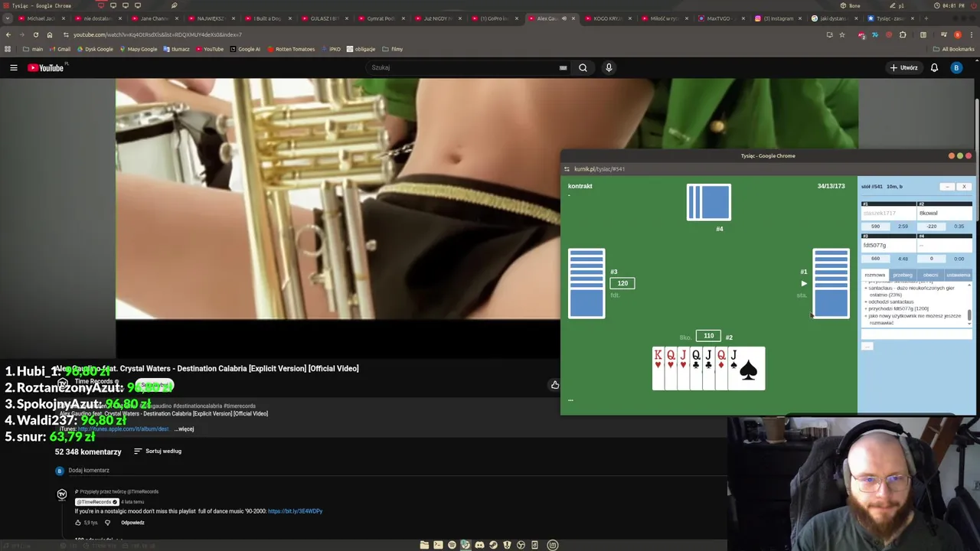The height and width of the screenshot is (551, 980).
Task: Start voice search with microphone icon
Action: [x=609, y=67]
